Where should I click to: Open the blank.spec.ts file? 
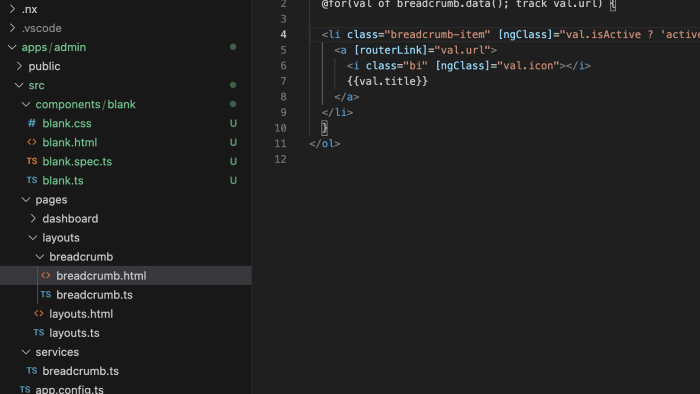pyautogui.click(x=77, y=162)
